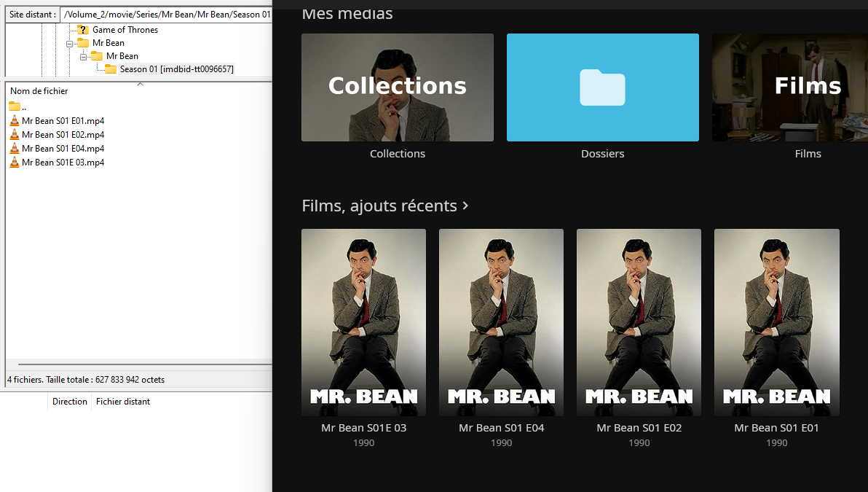868x492 pixels.
Task: Collapse the top-level Mr Bean tree node
Action: click(x=70, y=43)
